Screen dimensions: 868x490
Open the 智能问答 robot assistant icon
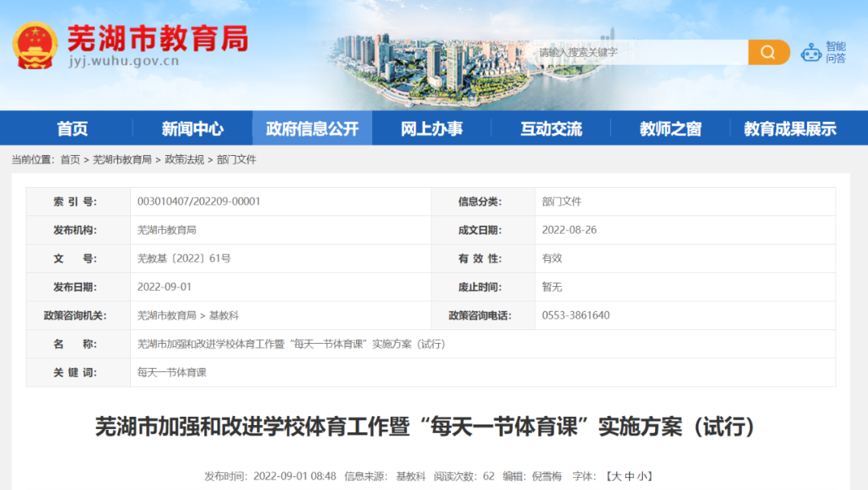(812, 53)
